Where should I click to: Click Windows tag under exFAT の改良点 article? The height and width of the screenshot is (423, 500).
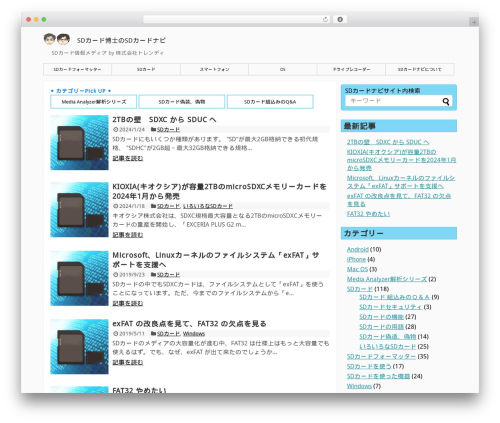194,334
